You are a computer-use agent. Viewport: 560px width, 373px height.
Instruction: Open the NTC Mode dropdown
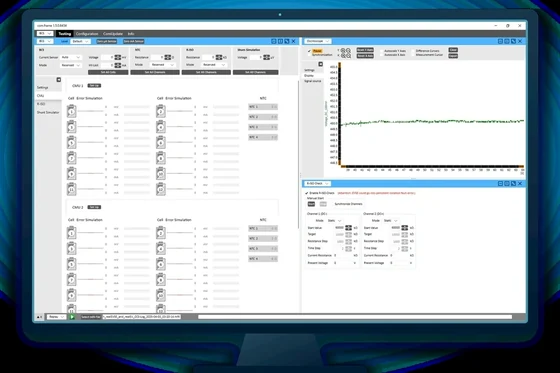click(162, 65)
